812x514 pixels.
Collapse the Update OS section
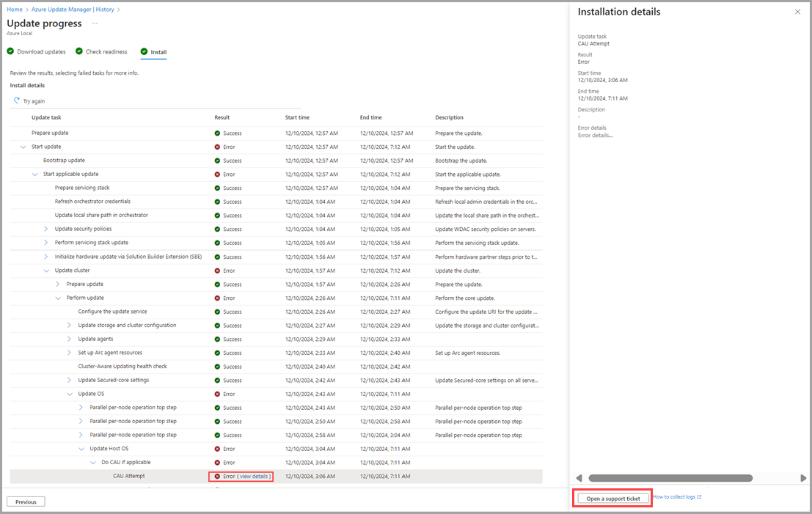(x=69, y=394)
